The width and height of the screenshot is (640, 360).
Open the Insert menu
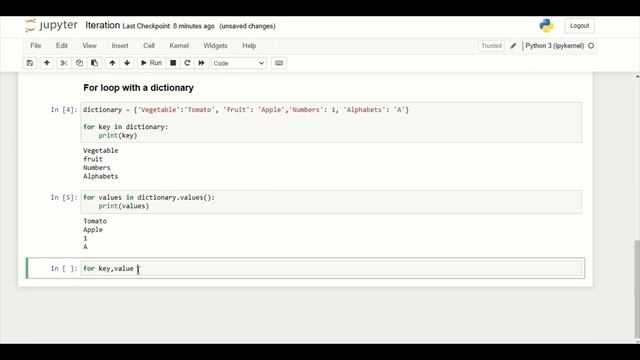pyautogui.click(x=120, y=46)
